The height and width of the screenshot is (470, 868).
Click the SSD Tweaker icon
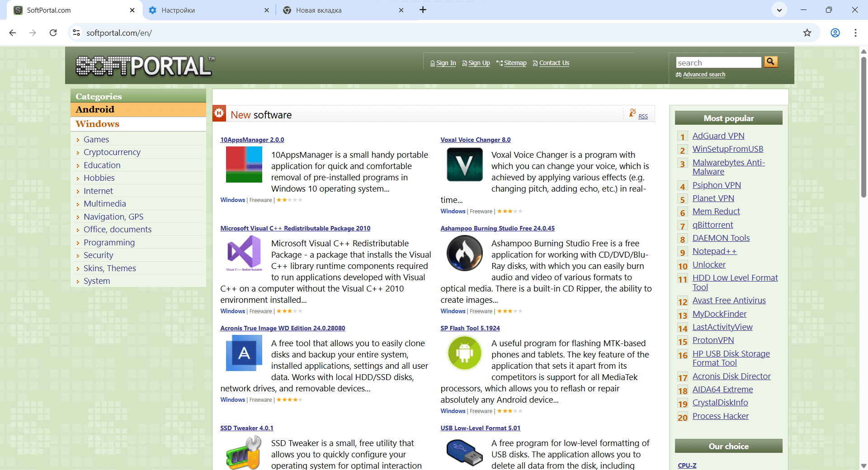(244, 452)
